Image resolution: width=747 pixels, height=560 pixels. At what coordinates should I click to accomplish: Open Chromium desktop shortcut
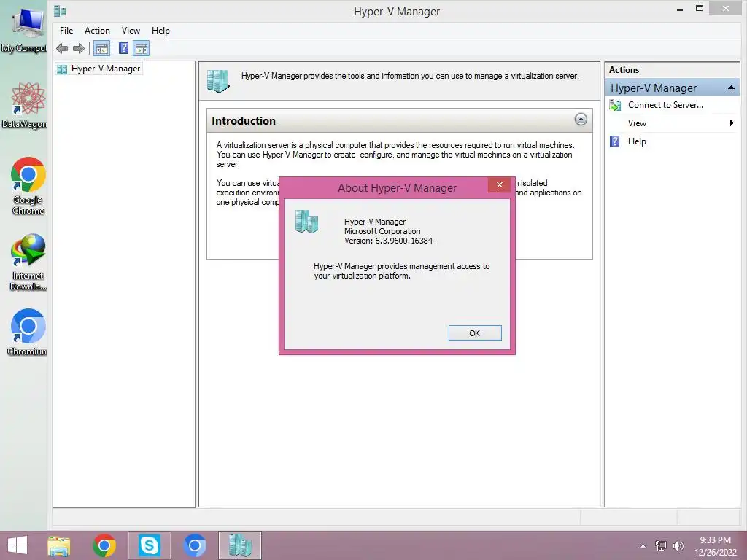pyautogui.click(x=27, y=332)
